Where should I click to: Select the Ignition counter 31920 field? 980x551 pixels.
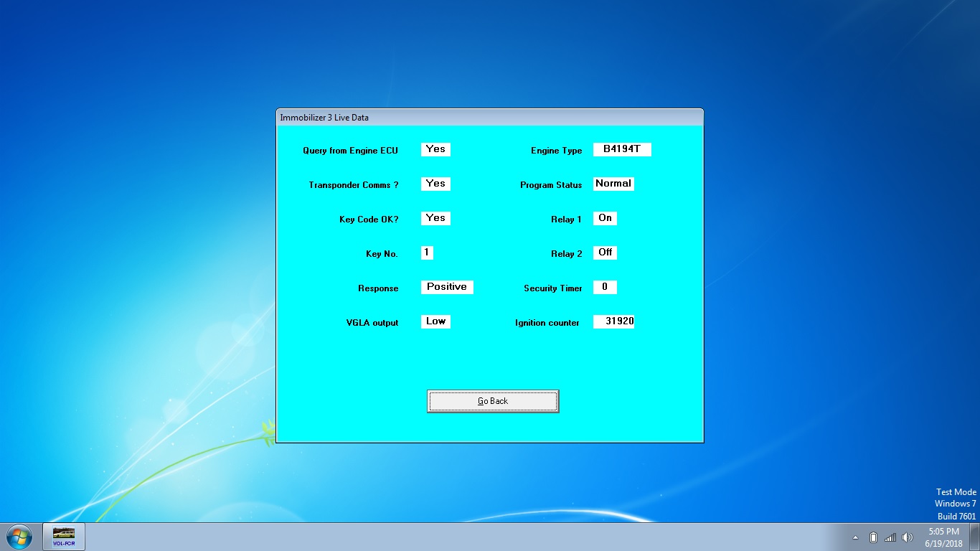pyautogui.click(x=614, y=321)
